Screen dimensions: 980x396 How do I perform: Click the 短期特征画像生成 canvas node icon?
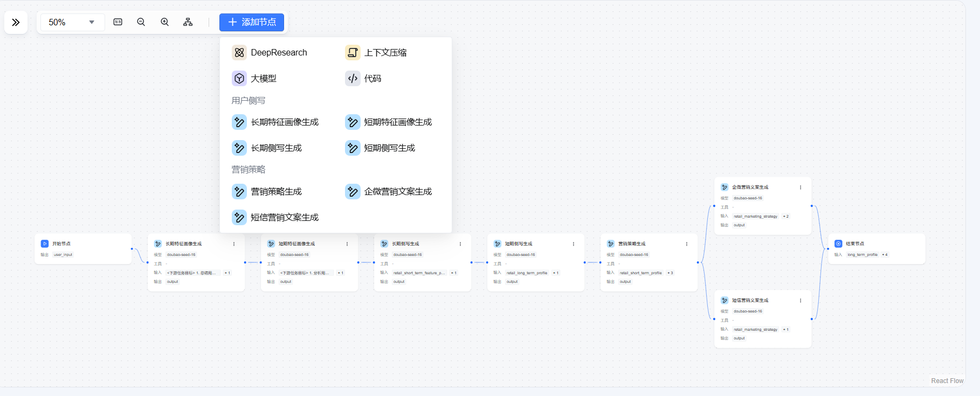coord(271,244)
